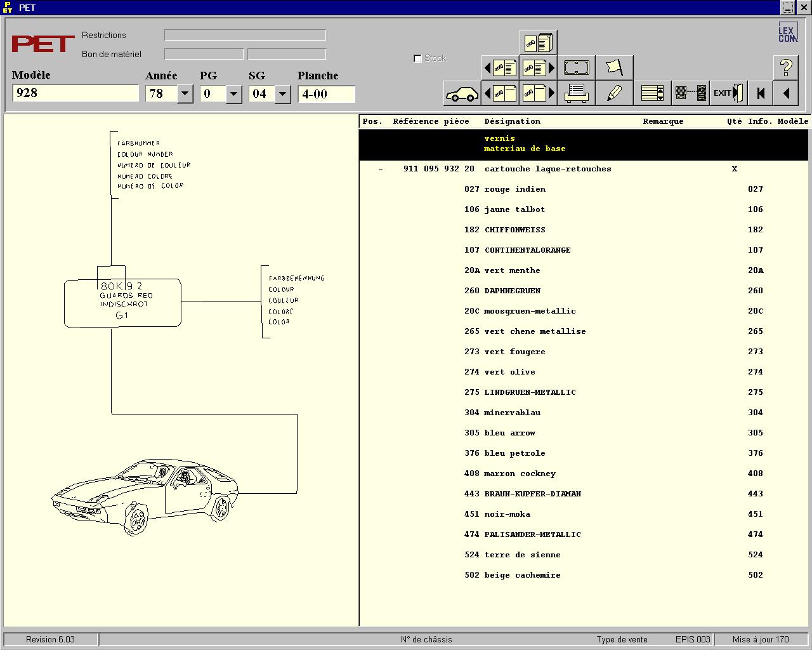This screenshot has height=650, width=812.
Task: Select the 443 BRAUN-KUPFER-DIAMAN row
Action: (584, 494)
